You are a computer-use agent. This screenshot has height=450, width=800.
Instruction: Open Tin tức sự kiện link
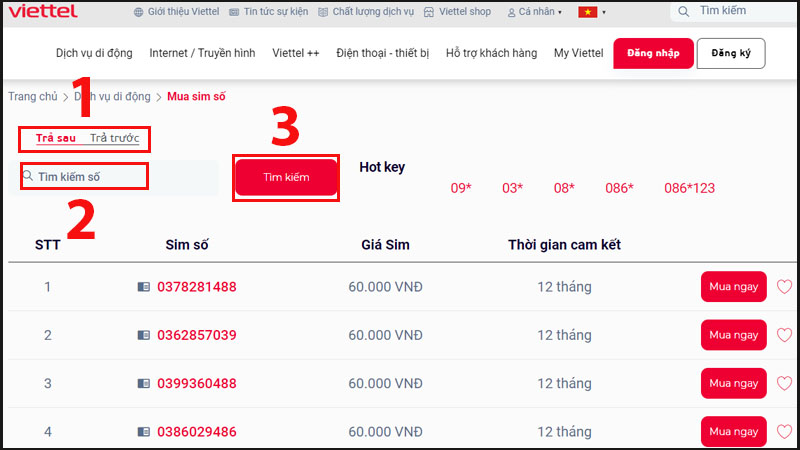click(276, 12)
